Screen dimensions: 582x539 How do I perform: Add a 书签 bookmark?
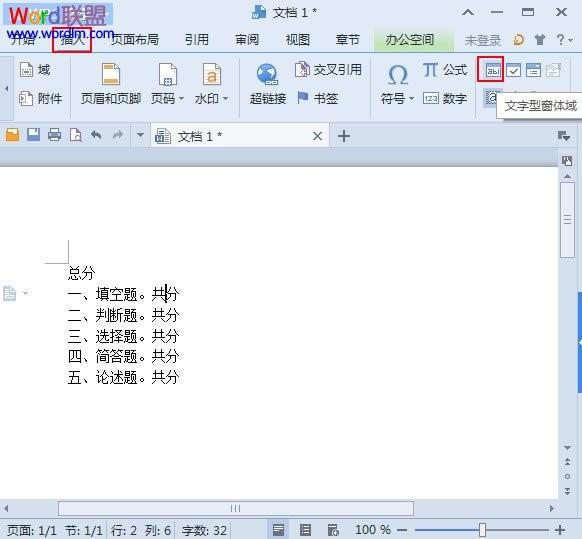[x=318, y=99]
